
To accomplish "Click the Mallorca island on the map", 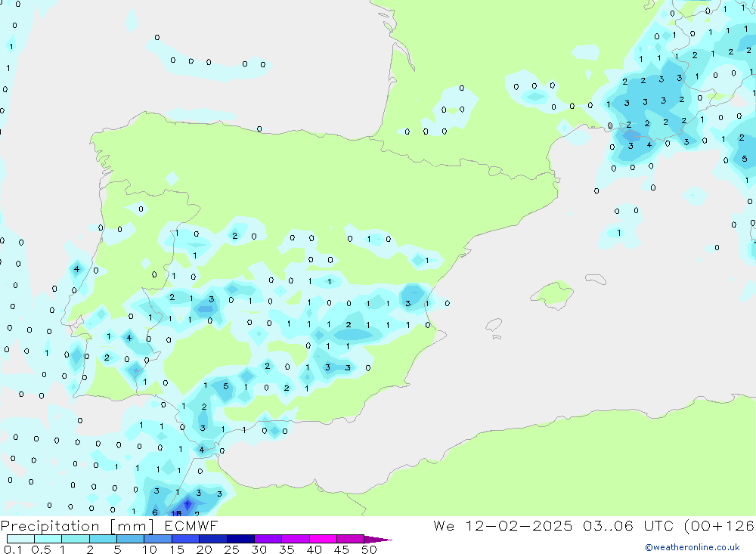I will tap(553, 294).
